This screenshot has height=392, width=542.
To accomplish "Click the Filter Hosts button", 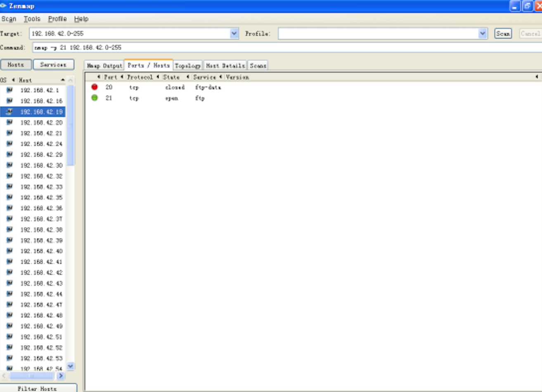I will 38,388.
